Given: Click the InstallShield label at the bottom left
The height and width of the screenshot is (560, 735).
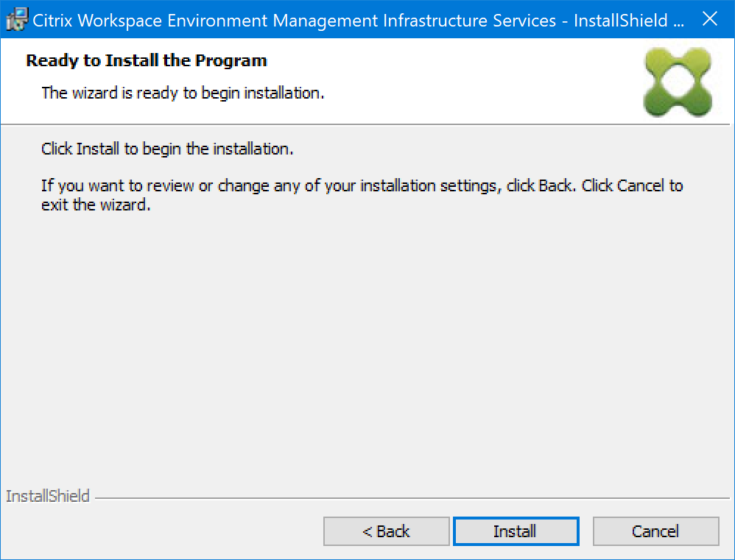Looking at the screenshot, I should pos(48,497).
